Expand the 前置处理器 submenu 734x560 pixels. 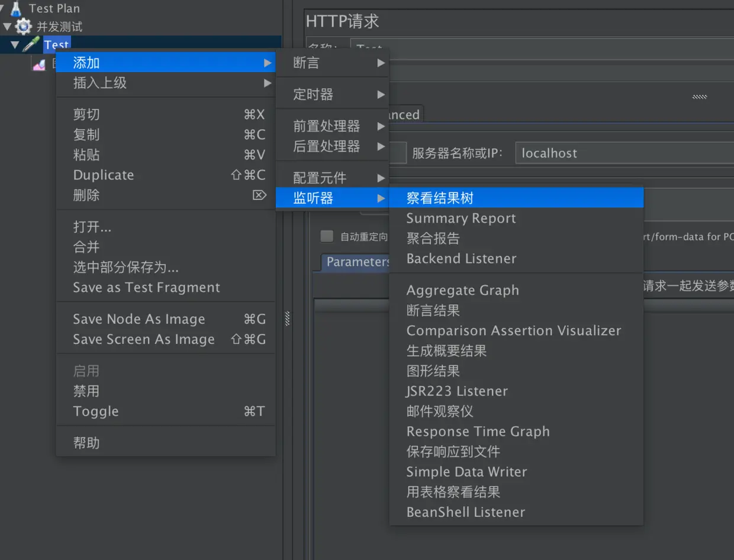pos(333,126)
